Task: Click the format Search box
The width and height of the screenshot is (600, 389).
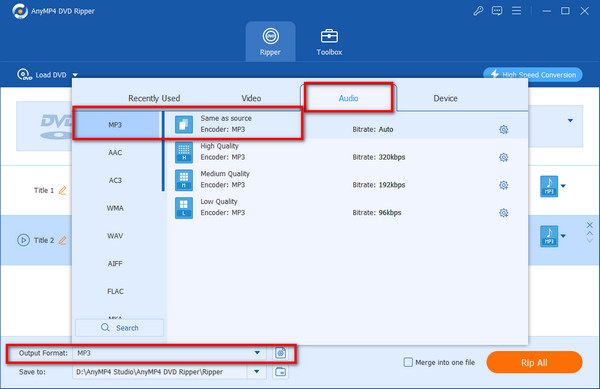Action: (120, 328)
